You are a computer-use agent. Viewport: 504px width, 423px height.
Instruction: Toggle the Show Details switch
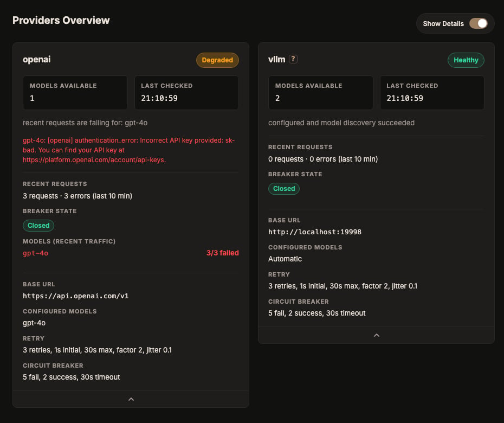479,23
